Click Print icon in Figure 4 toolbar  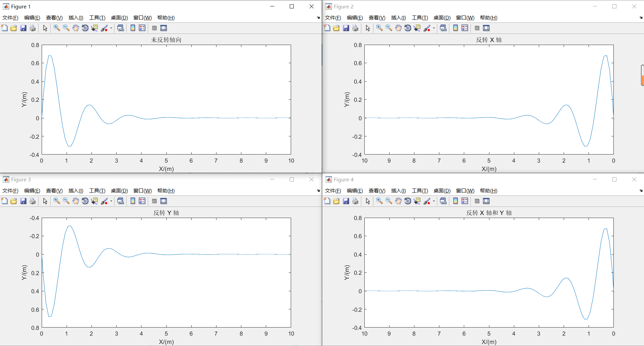[x=355, y=201]
